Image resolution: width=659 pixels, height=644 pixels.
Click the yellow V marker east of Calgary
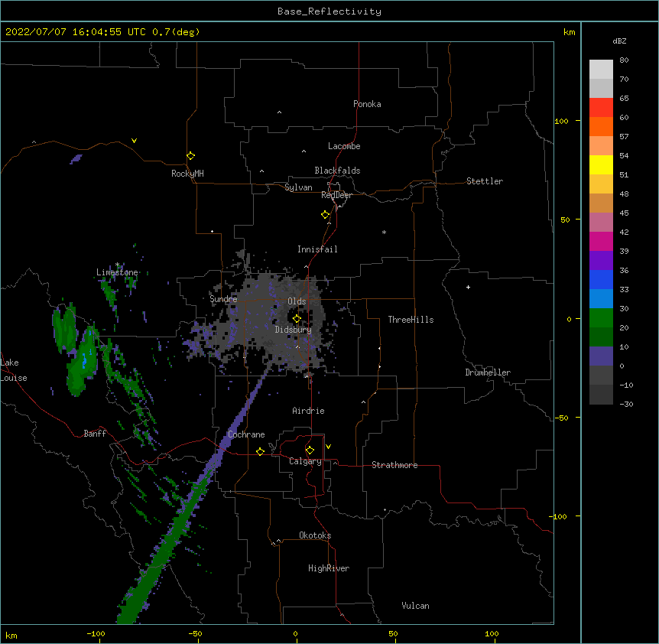point(328,447)
